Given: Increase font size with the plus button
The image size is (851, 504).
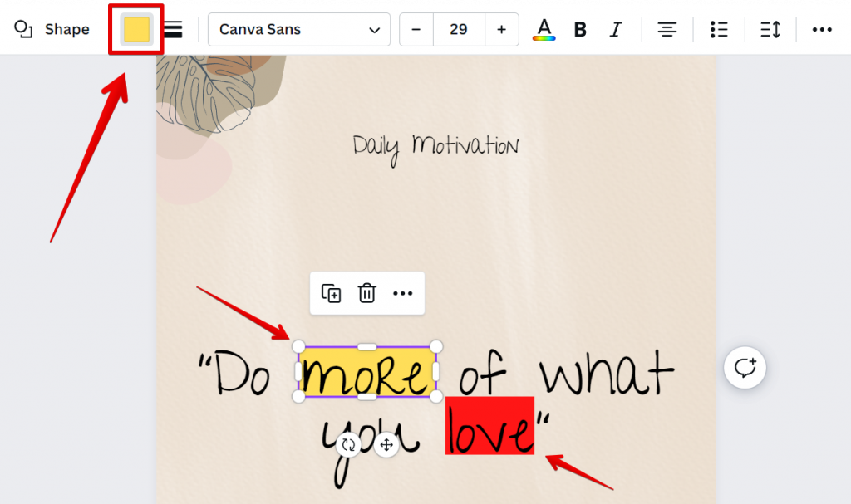Looking at the screenshot, I should [502, 29].
